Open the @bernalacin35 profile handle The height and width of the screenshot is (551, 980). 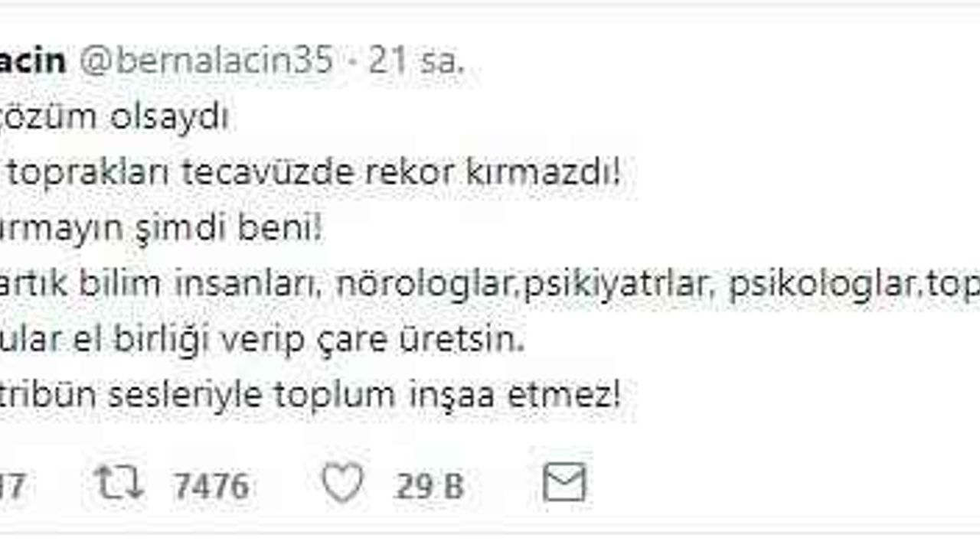tap(207, 61)
